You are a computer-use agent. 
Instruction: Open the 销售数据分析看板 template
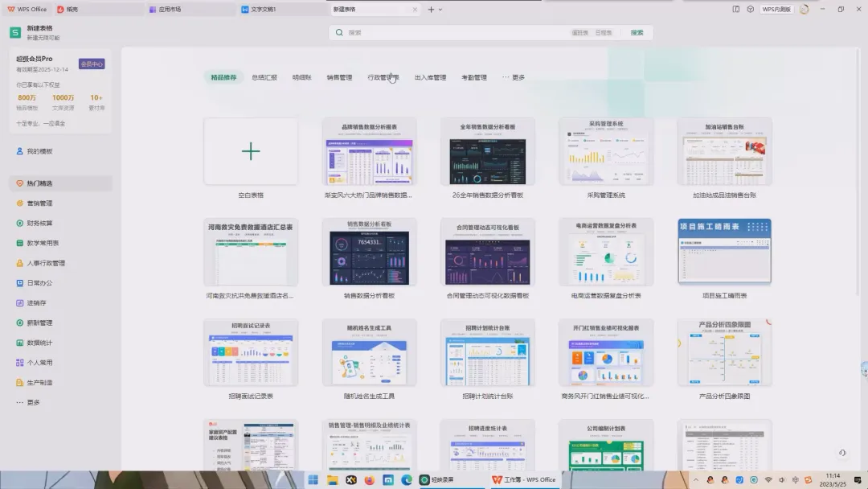[369, 252]
